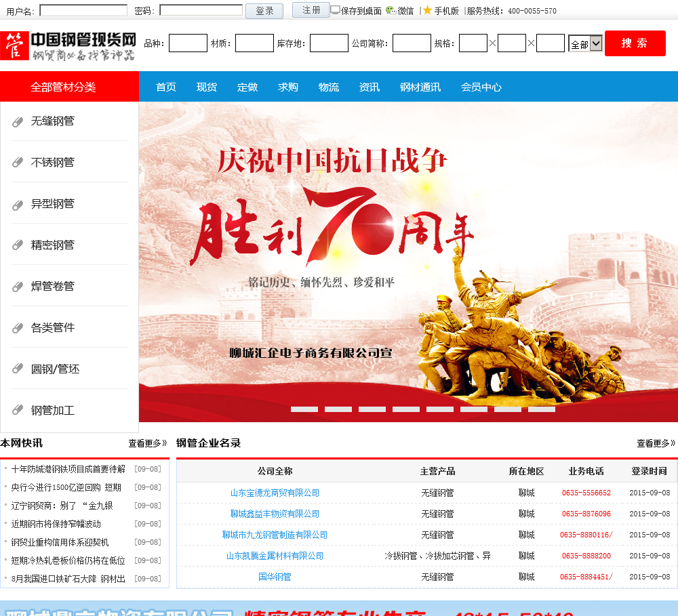Click 查看更多 next to 钢管企业名录
The image size is (678, 616).
point(656,443)
